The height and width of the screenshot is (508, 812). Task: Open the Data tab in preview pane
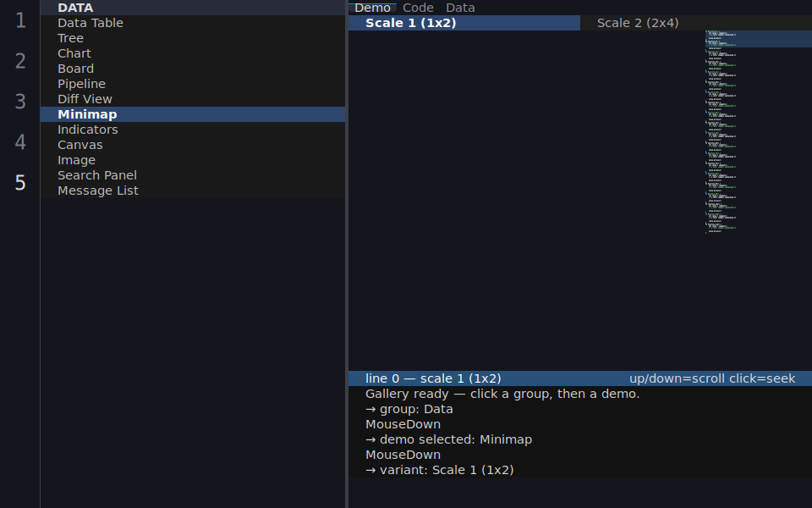coord(460,8)
